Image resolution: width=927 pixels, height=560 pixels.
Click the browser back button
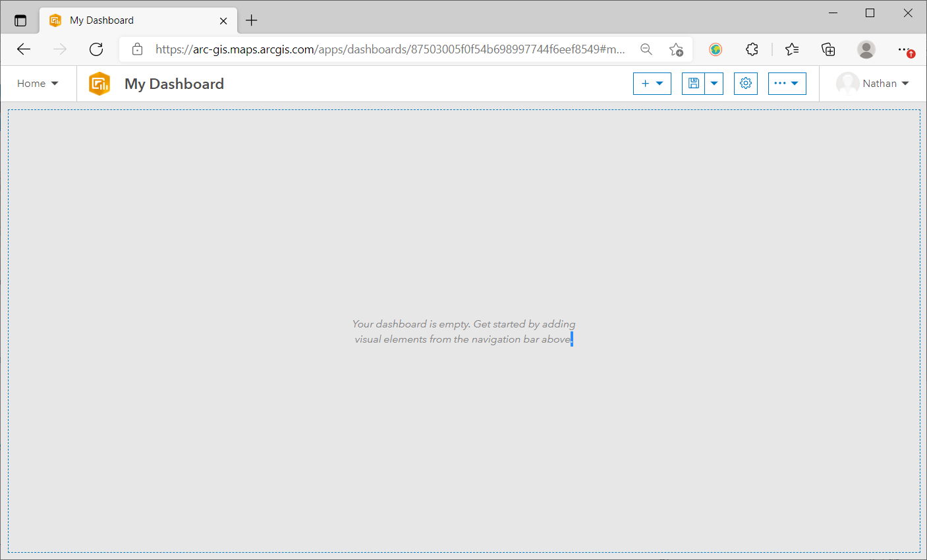coord(24,49)
